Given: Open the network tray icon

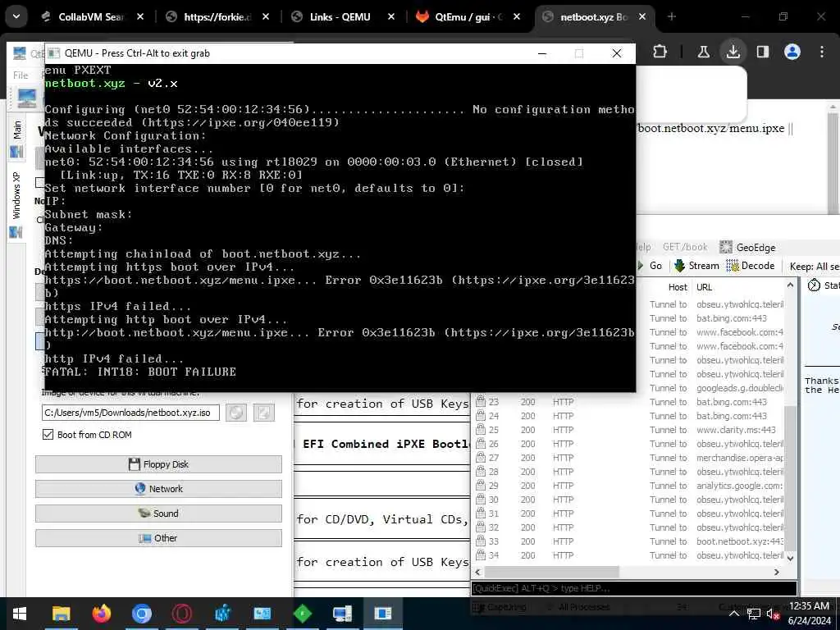Looking at the screenshot, I should pos(753,614).
